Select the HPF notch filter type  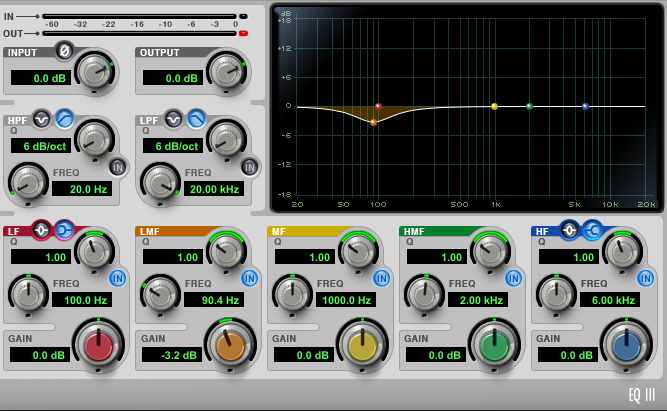tap(42, 118)
